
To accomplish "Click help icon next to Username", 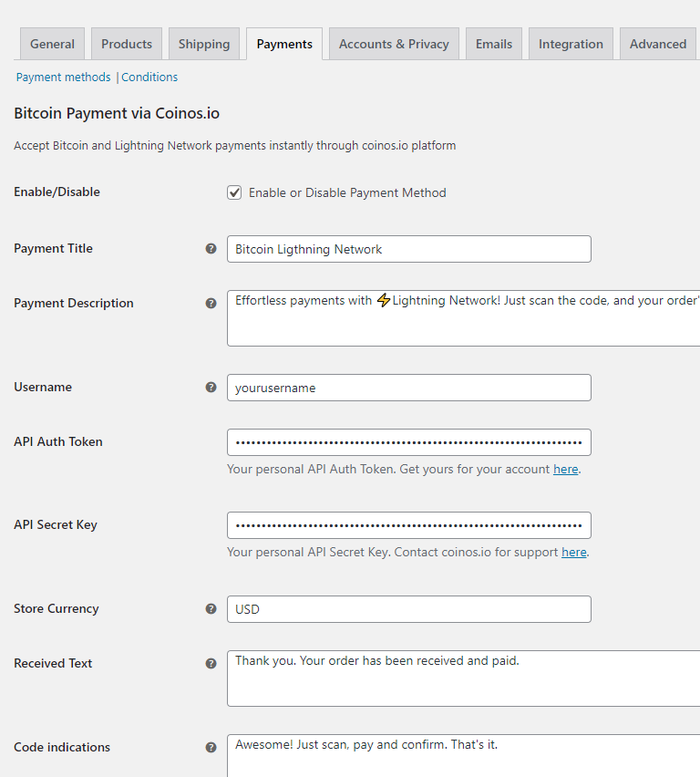I will click(211, 387).
